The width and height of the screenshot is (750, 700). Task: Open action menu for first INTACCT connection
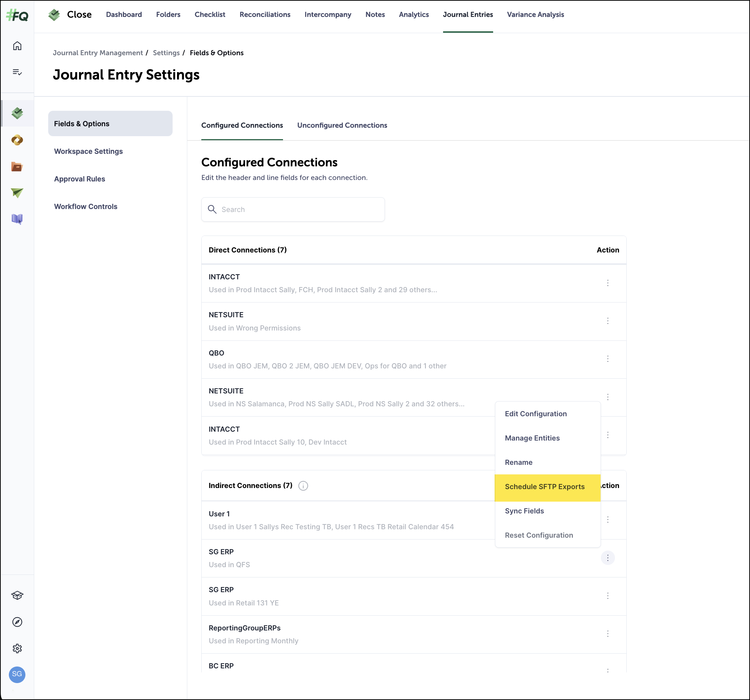click(x=607, y=283)
